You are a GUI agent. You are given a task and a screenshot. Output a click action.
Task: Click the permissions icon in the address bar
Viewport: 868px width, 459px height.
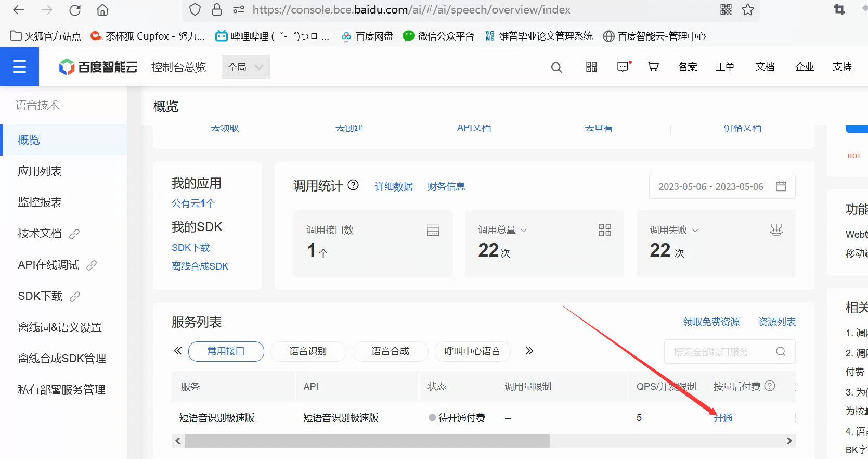tap(239, 9)
